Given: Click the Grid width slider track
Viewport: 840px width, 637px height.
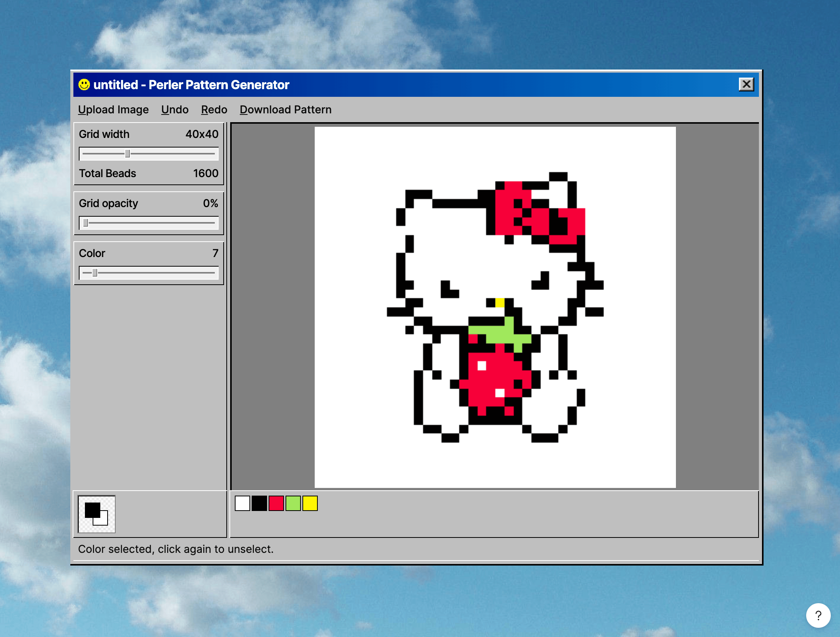Looking at the screenshot, I should pos(149,154).
